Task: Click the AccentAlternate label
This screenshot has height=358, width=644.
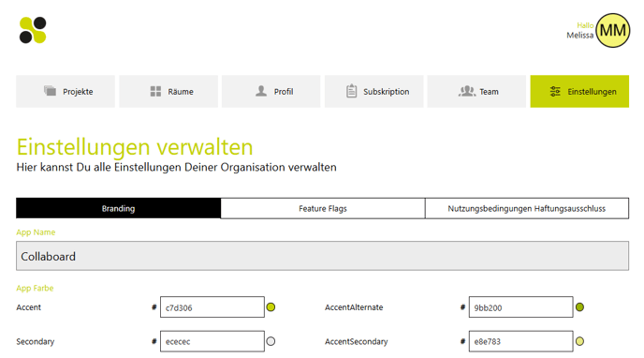Action: tap(354, 307)
